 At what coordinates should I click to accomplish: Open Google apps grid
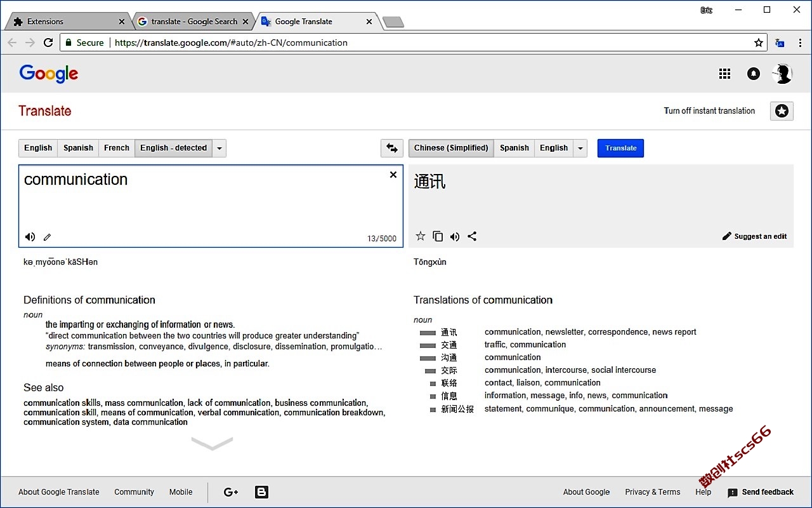725,74
